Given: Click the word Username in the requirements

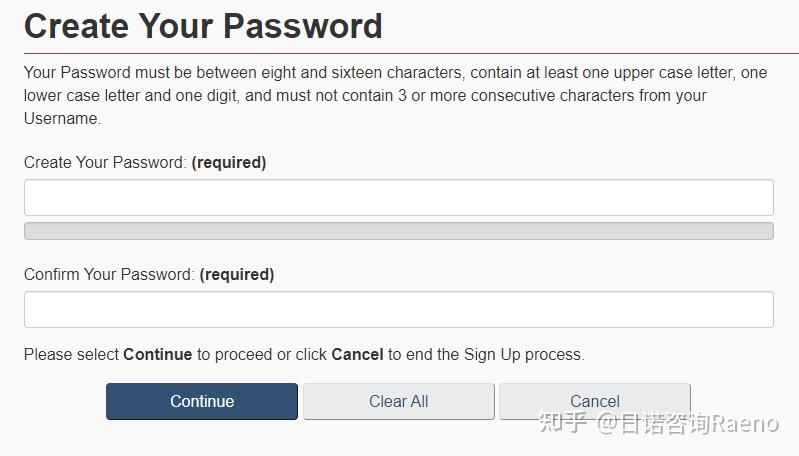Looking at the screenshot, I should click(61, 118).
